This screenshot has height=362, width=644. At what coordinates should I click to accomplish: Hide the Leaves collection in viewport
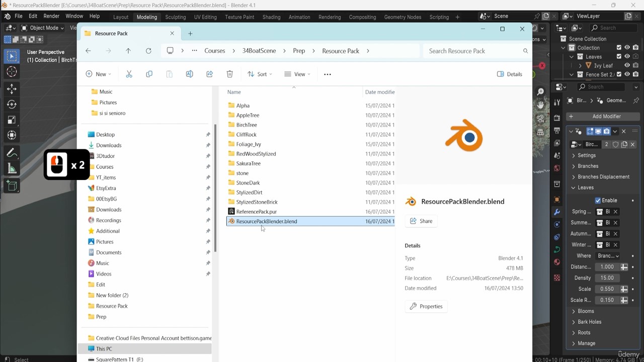click(x=627, y=57)
